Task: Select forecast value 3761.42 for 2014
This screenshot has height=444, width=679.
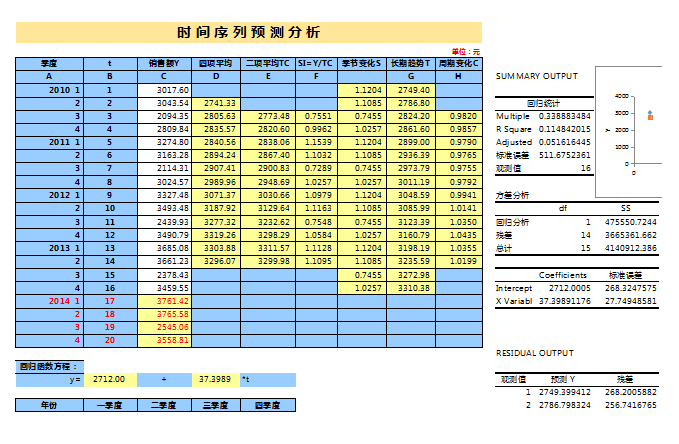Action: click(x=163, y=299)
